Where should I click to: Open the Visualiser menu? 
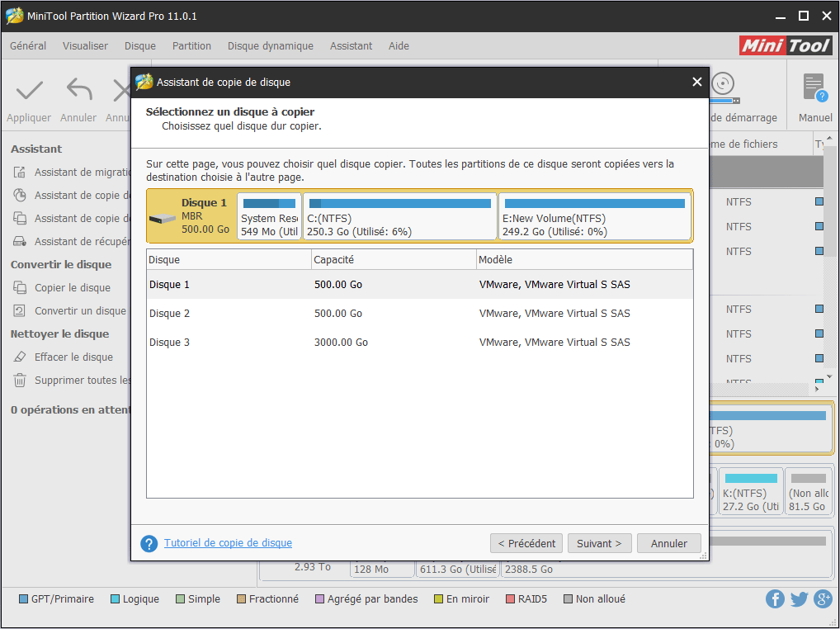coord(85,46)
